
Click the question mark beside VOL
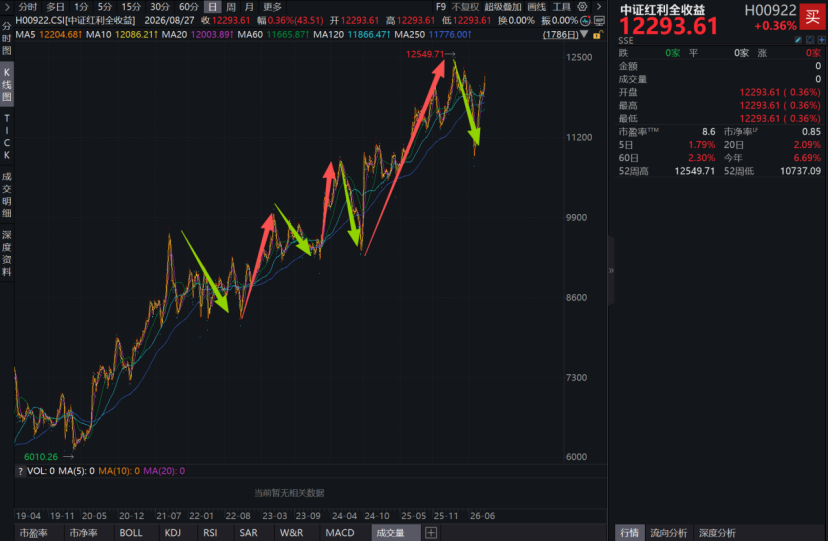(x=21, y=471)
